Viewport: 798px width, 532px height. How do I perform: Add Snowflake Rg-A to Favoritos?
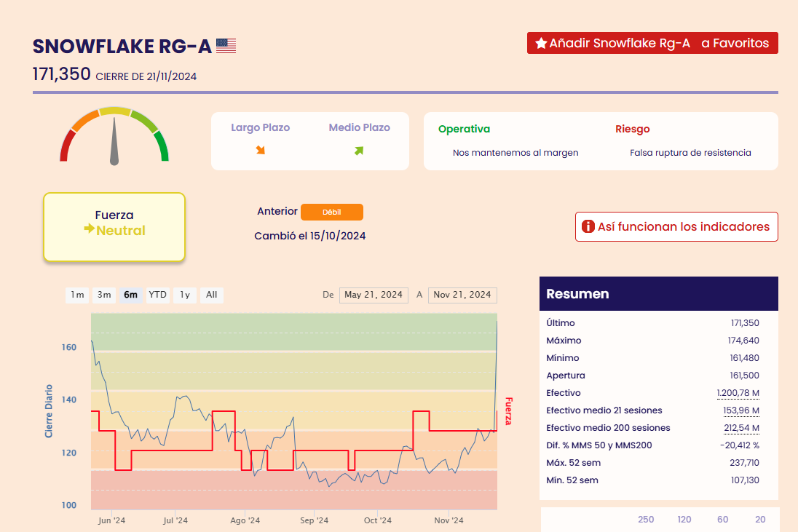pyautogui.click(x=652, y=43)
